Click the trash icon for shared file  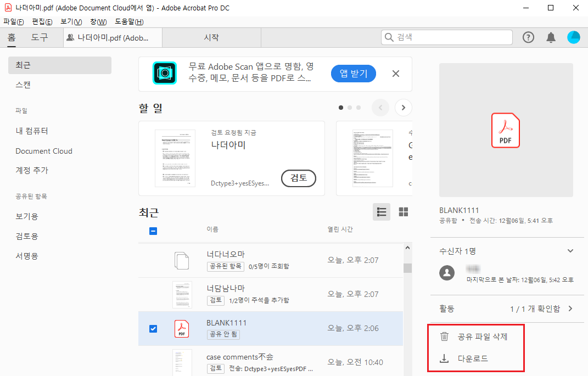(444, 336)
